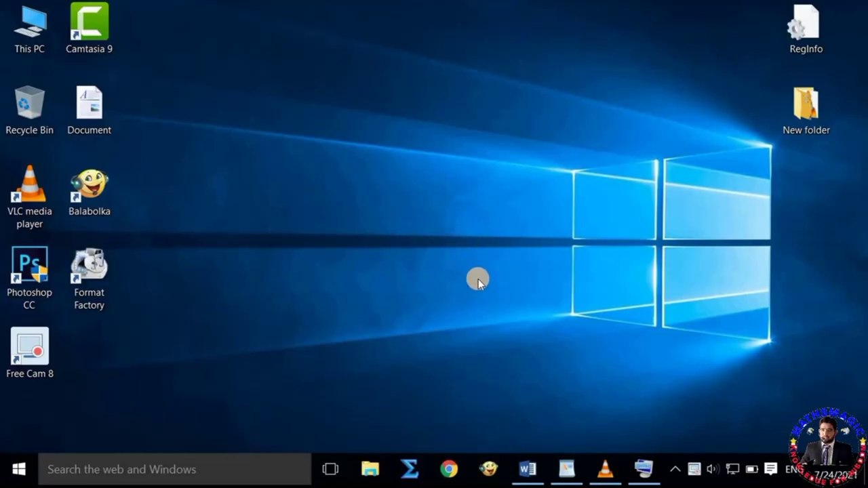Select the Recycle Bin desktop icon

29,110
